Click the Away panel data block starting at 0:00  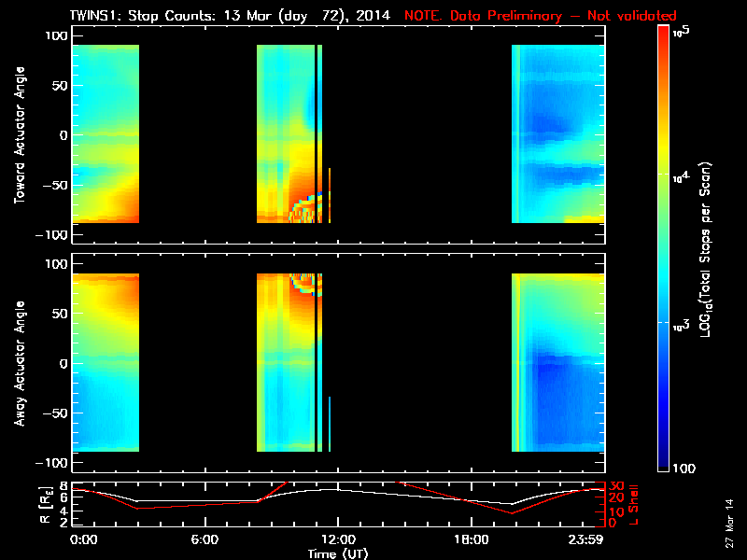click(x=106, y=362)
